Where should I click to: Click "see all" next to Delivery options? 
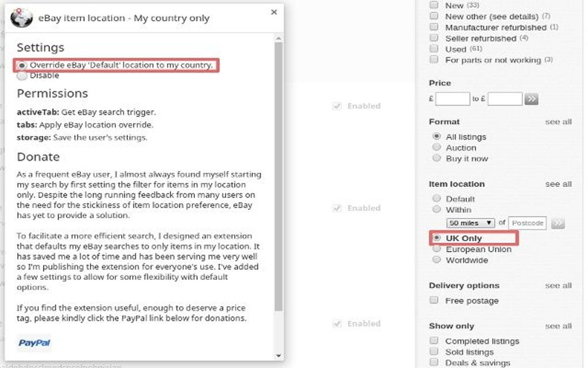click(x=558, y=285)
